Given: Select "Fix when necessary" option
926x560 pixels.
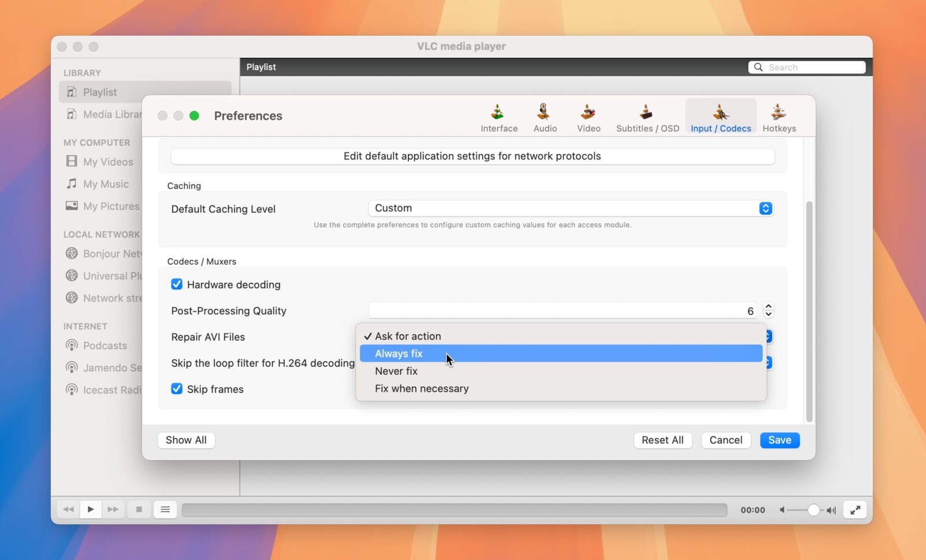Looking at the screenshot, I should [x=421, y=389].
